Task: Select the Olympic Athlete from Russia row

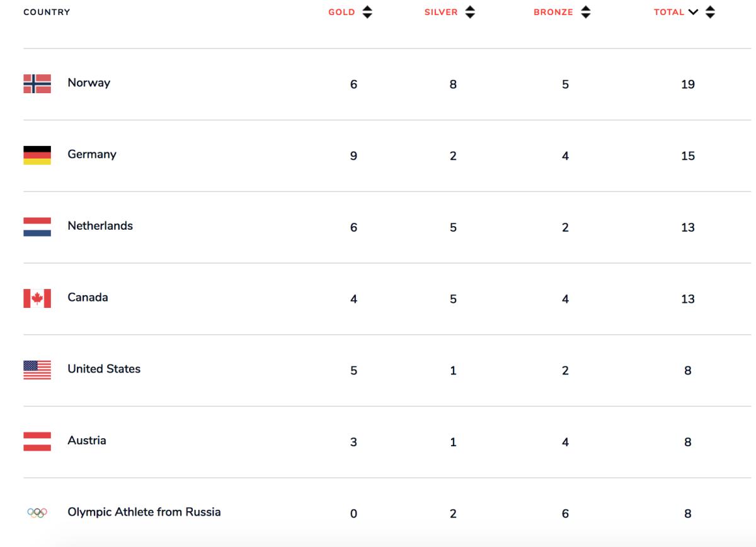Action: (144, 512)
